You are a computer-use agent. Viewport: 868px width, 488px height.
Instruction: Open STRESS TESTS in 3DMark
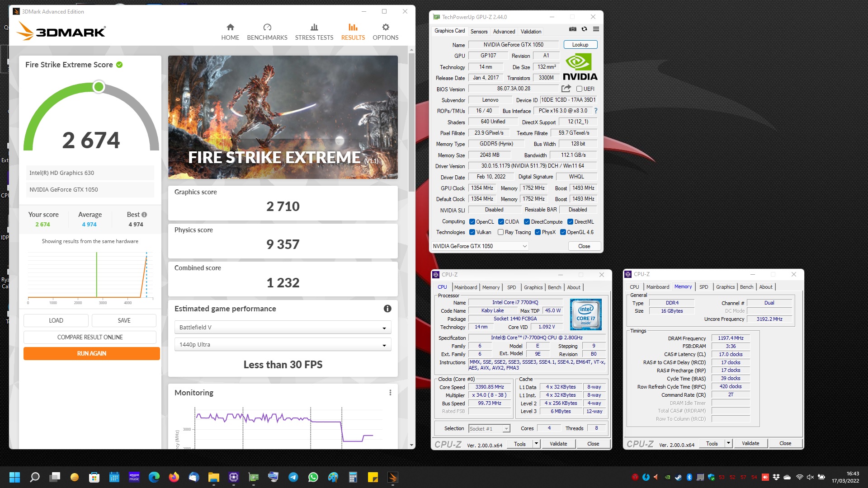point(314,32)
